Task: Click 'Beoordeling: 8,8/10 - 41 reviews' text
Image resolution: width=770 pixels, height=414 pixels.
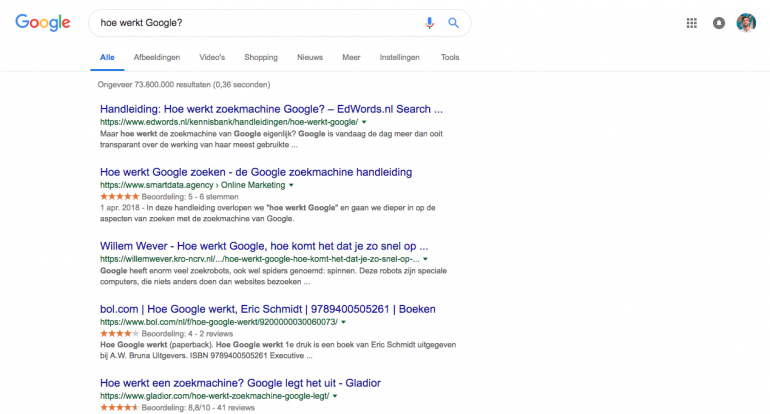Action: (x=198, y=408)
